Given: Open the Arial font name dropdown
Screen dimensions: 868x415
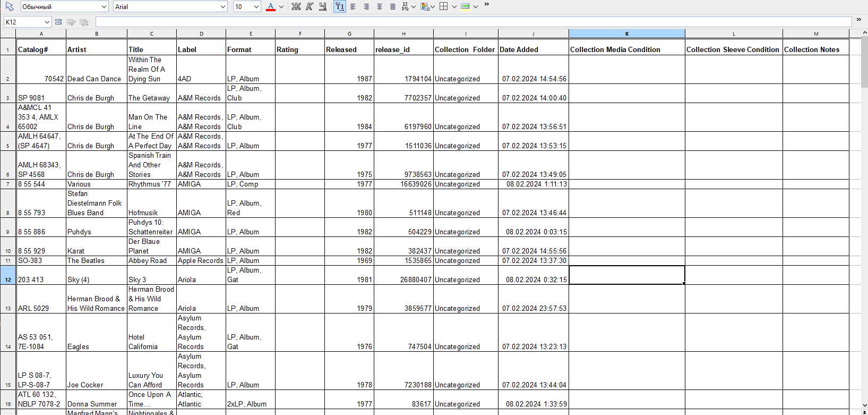Looking at the screenshot, I should tap(223, 6).
